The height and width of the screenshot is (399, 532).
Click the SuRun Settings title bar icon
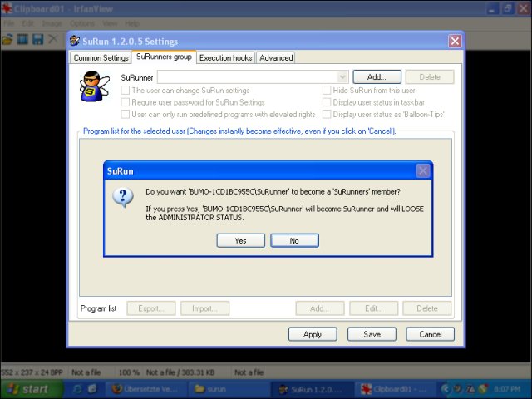coord(75,41)
